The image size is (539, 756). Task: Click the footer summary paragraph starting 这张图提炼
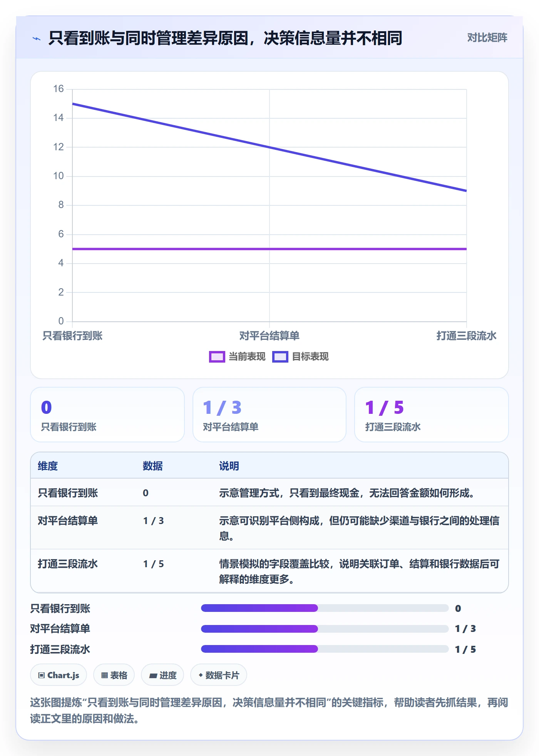coord(269,711)
